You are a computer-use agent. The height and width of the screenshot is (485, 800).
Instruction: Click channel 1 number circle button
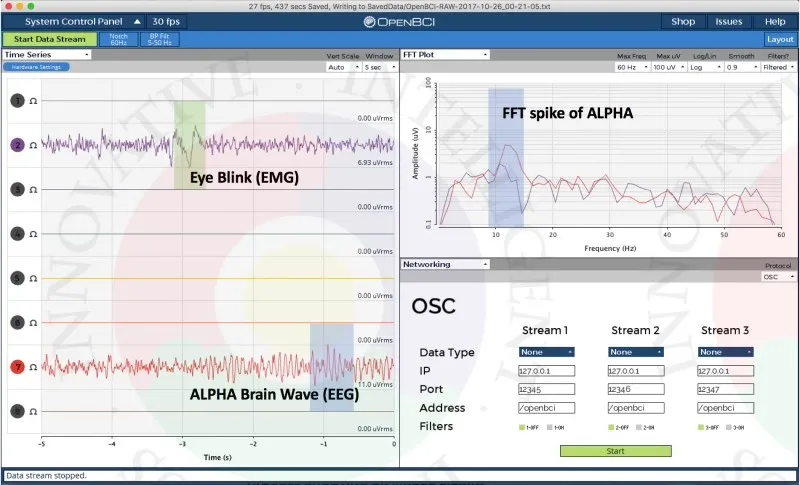17,100
